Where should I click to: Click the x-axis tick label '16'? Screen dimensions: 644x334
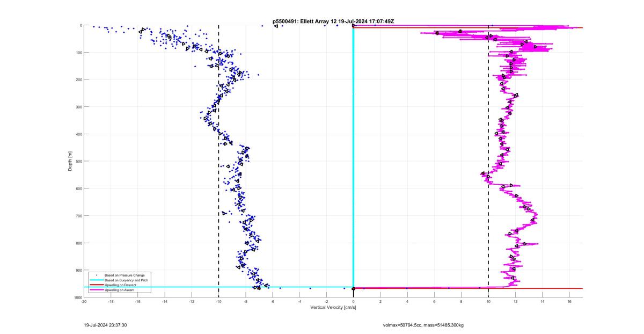click(569, 302)
